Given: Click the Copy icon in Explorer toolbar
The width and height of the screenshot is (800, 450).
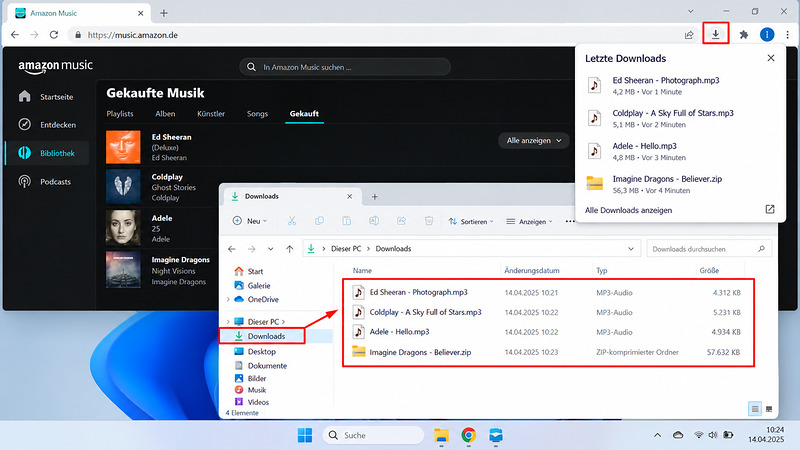Looking at the screenshot, I should tap(319, 221).
